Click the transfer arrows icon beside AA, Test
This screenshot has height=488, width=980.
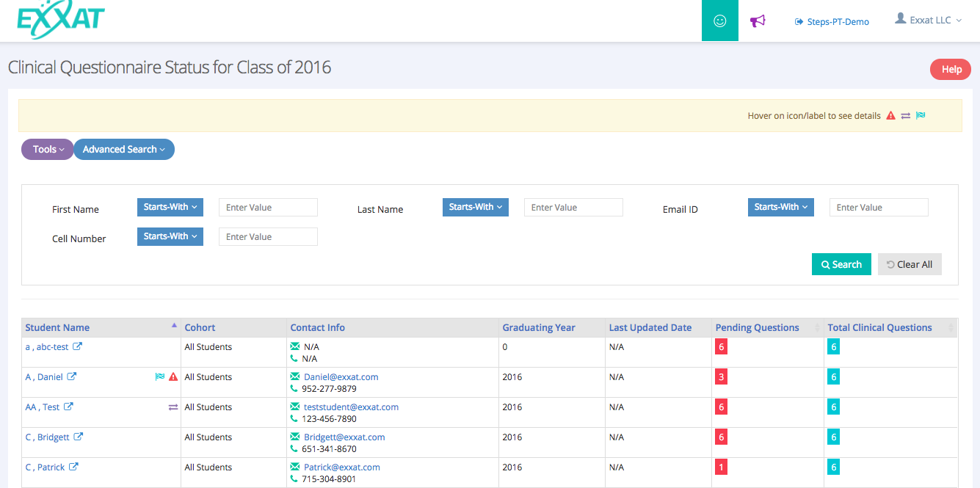(173, 407)
